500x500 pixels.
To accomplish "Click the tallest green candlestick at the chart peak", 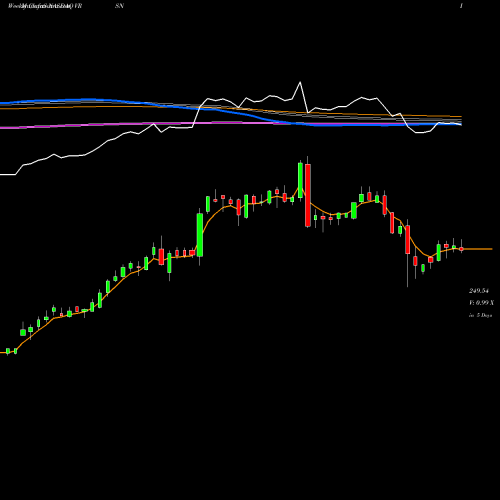I will coord(300,180).
